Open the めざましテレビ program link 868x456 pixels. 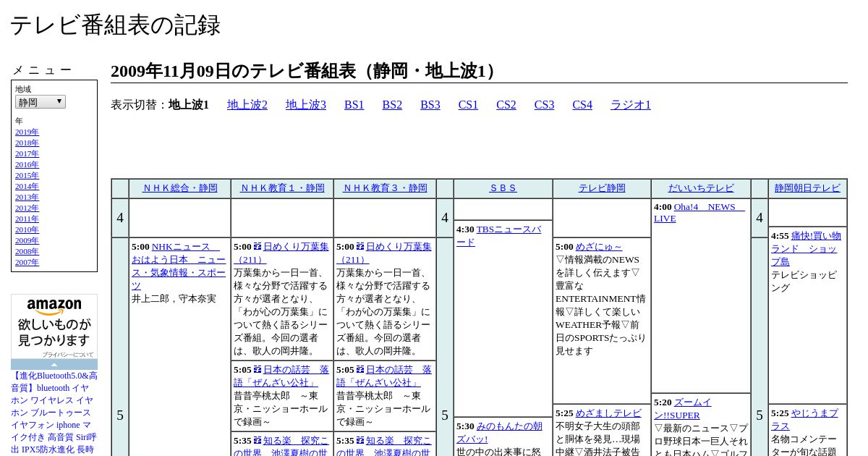click(608, 413)
